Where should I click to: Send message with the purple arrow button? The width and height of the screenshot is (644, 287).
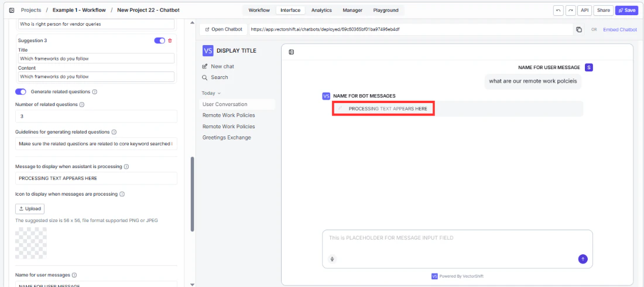pos(583,259)
